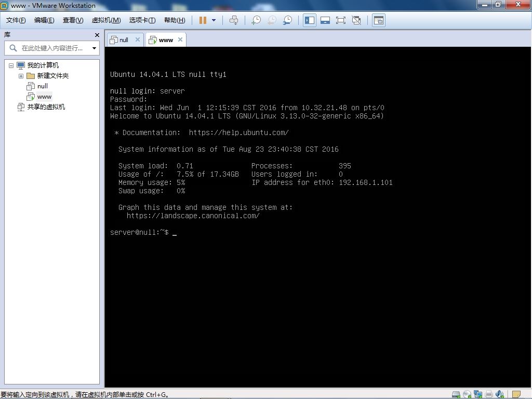Open the 帮助(H) menu

[x=175, y=20]
